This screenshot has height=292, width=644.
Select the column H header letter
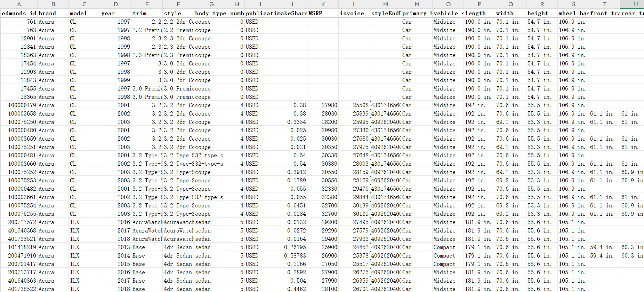237,4
